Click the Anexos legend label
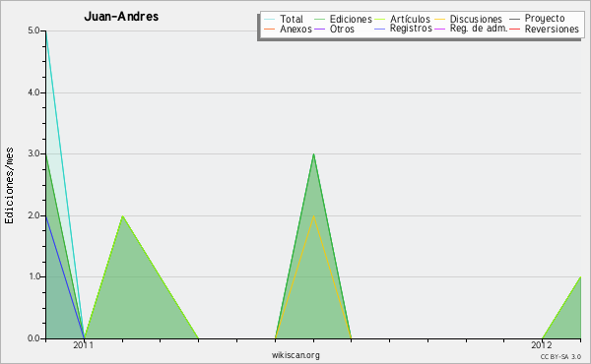This screenshot has height=364, width=591. pyautogui.click(x=295, y=29)
